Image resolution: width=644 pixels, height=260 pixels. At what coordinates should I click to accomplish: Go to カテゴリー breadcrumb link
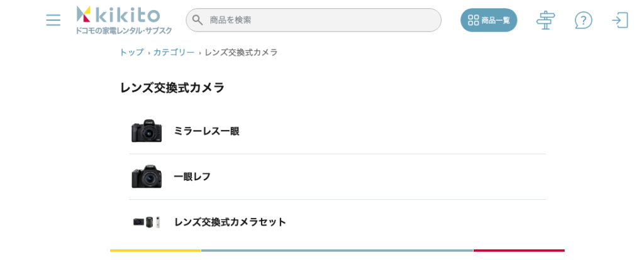tap(174, 52)
